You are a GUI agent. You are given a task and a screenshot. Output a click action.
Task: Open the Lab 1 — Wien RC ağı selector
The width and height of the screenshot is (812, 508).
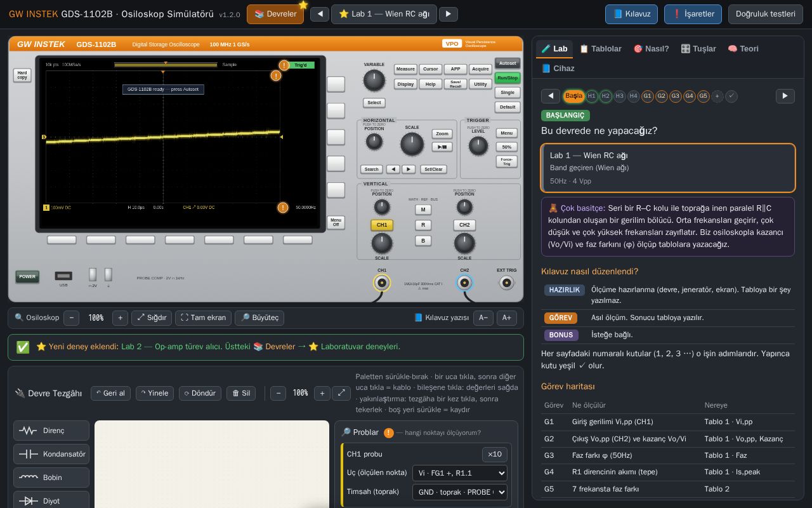pos(384,14)
